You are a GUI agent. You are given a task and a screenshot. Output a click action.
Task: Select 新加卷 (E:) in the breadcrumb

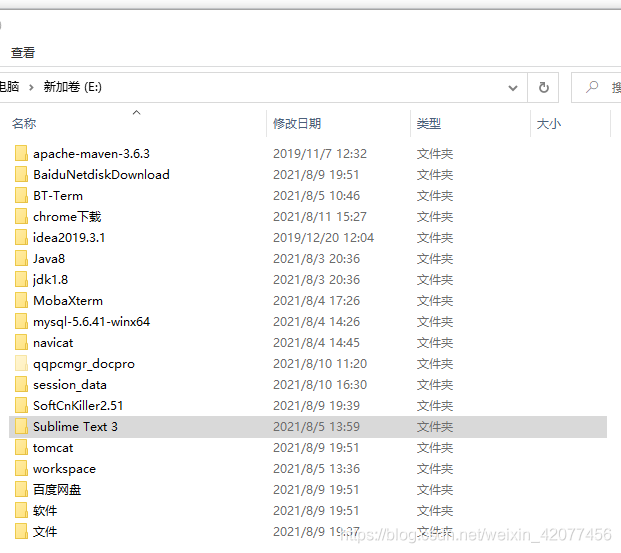coord(72,86)
